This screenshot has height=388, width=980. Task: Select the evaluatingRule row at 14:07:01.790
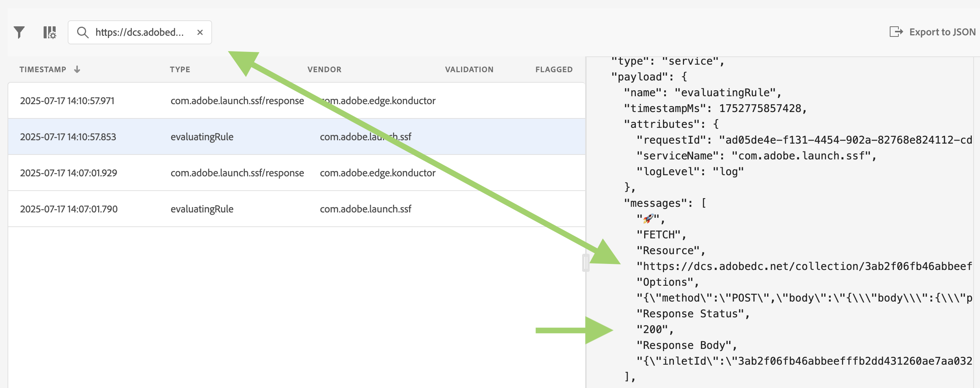296,209
